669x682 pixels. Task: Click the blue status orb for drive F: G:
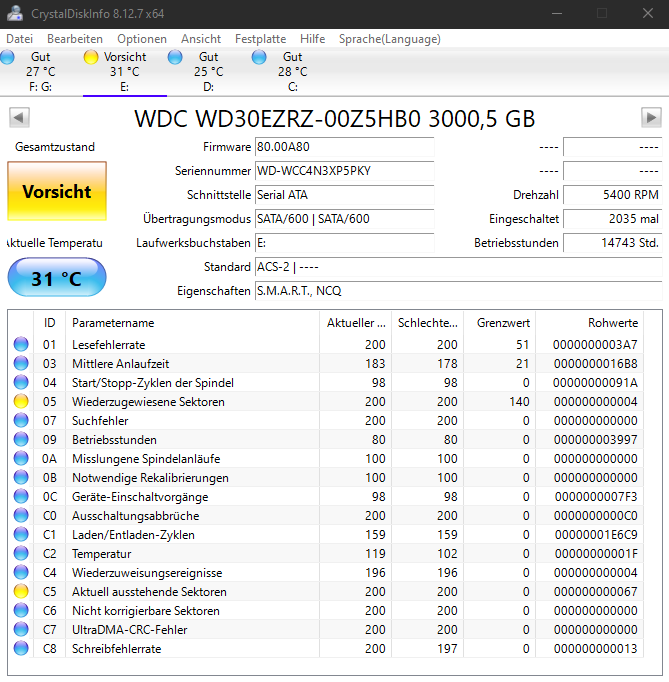7,57
